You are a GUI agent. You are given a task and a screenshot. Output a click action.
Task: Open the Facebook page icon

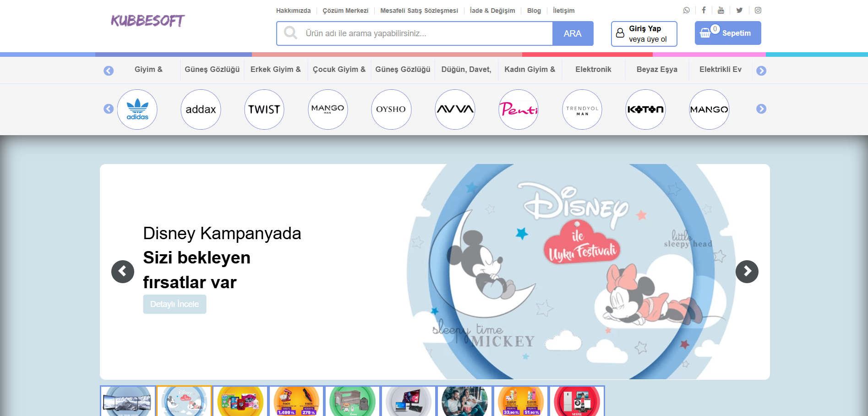click(x=704, y=10)
